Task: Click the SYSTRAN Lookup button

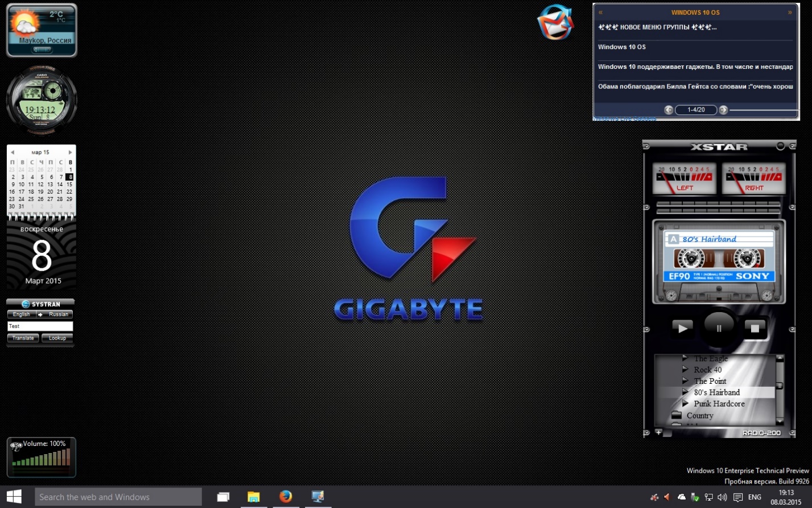Action: pos(57,338)
